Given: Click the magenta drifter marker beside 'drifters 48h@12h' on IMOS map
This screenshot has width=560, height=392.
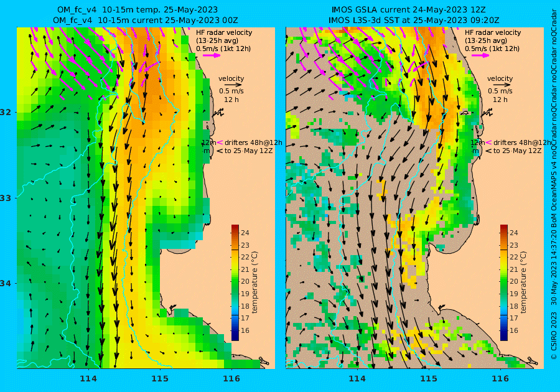Looking at the screenshot, I should pos(488,142).
